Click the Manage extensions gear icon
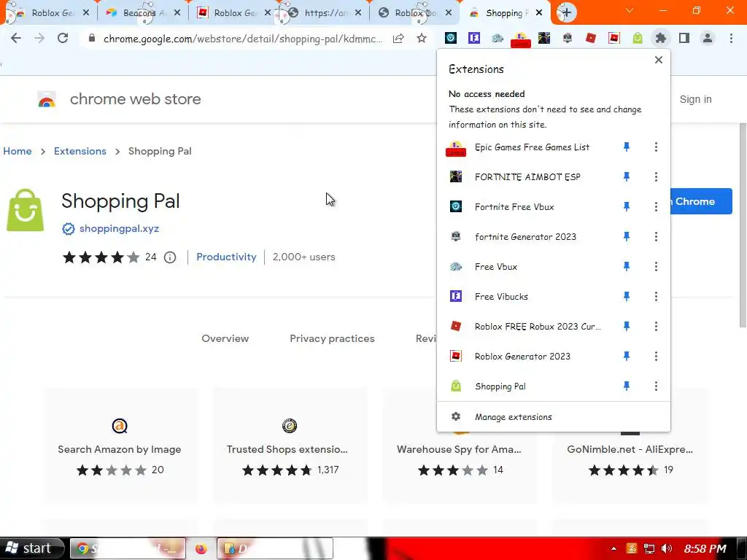This screenshot has height=560, width=747. (456, 416)
